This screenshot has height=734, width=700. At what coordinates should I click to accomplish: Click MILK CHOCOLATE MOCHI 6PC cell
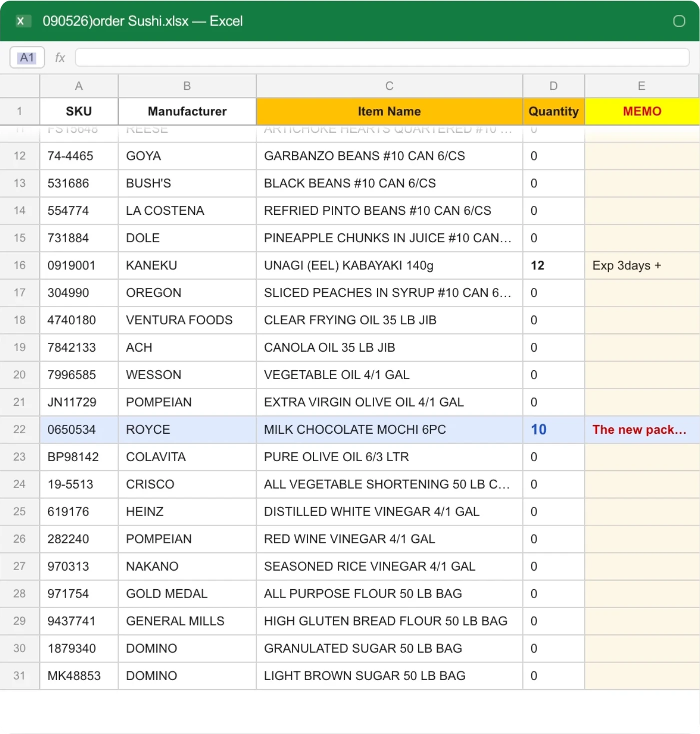(x=390, y=430)
